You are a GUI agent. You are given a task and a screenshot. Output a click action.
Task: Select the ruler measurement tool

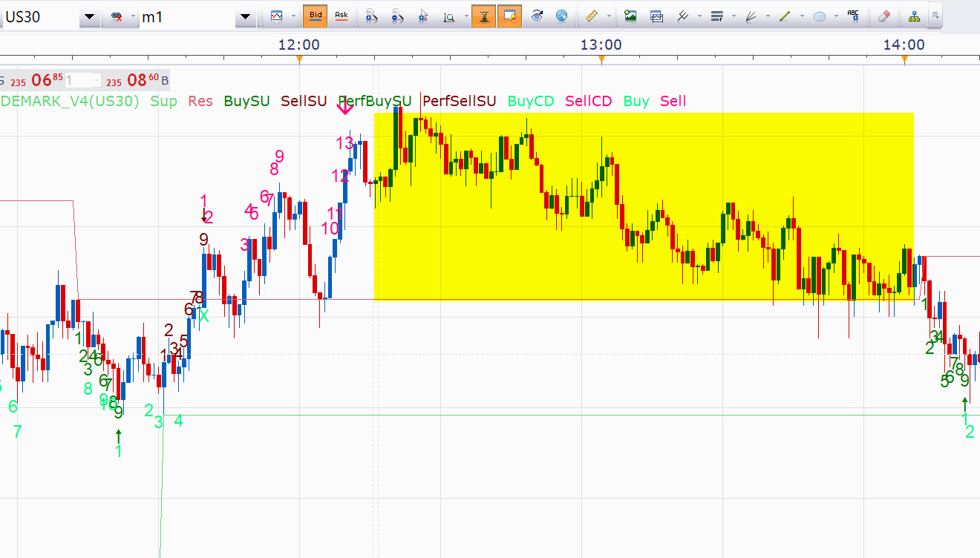[591, 16]
